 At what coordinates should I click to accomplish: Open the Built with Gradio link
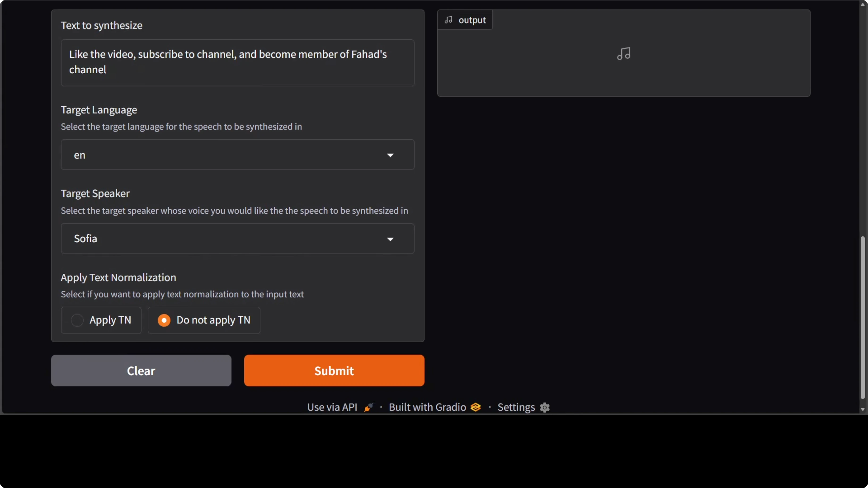pyautogui.click(x=427, y=408)
